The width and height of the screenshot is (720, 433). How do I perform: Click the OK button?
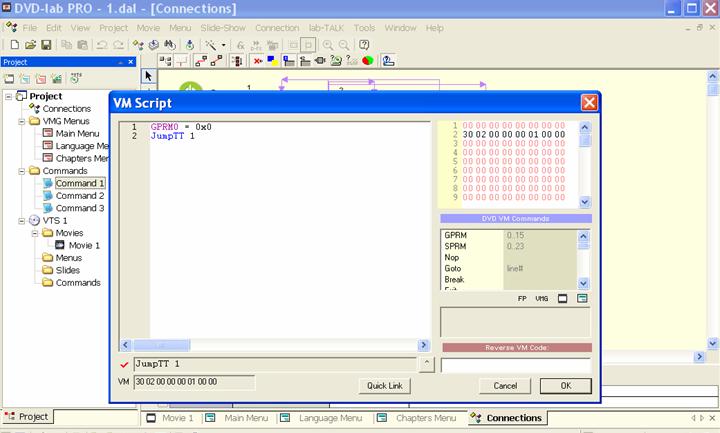click(566, 386)
